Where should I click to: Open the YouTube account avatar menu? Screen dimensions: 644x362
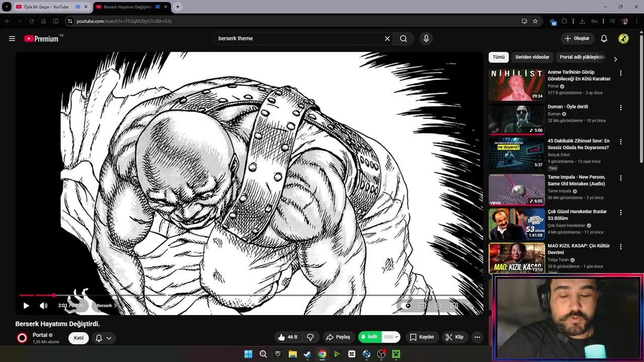623,39
